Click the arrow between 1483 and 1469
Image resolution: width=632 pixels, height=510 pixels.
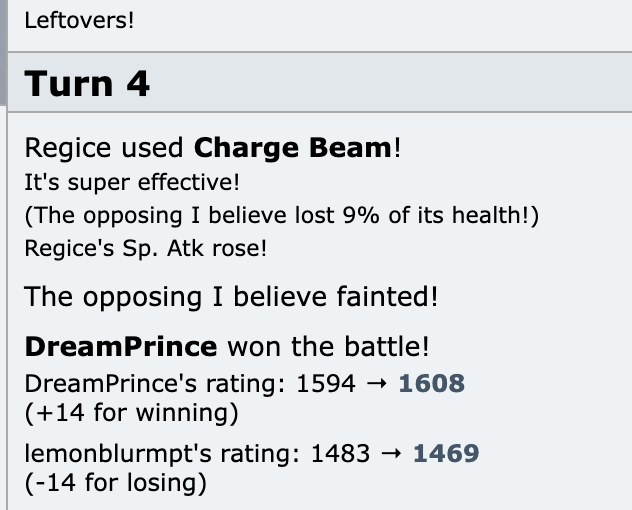click(x=391, y=454)
